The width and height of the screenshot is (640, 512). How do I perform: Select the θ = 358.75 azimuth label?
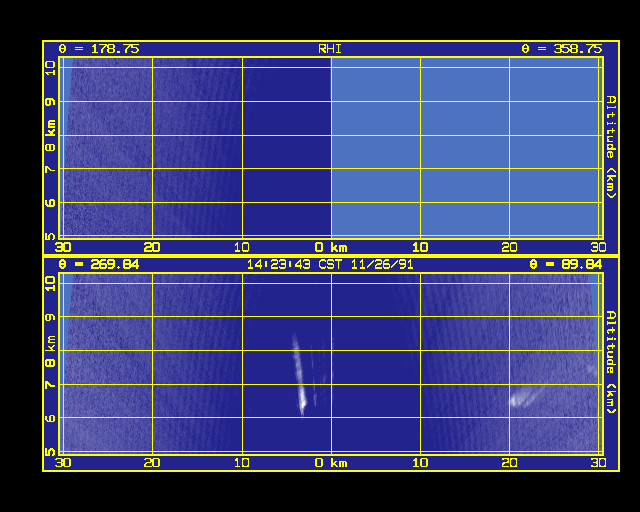pos(562,49)
